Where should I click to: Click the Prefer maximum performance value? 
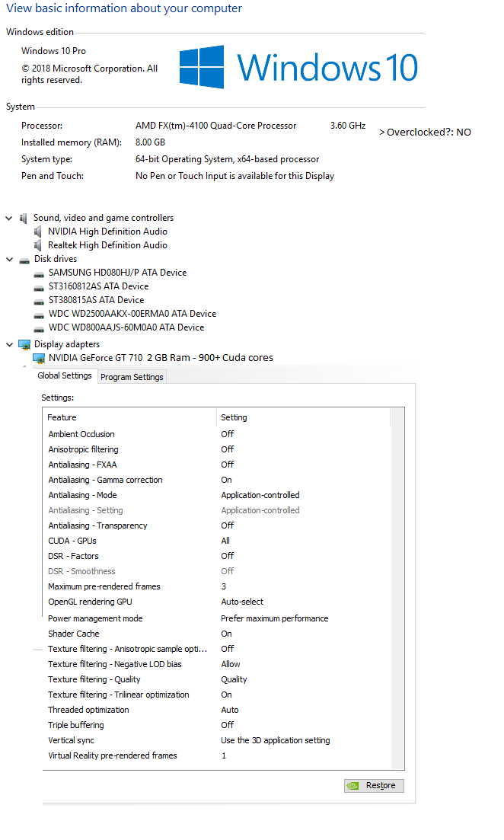click(274, 618)
